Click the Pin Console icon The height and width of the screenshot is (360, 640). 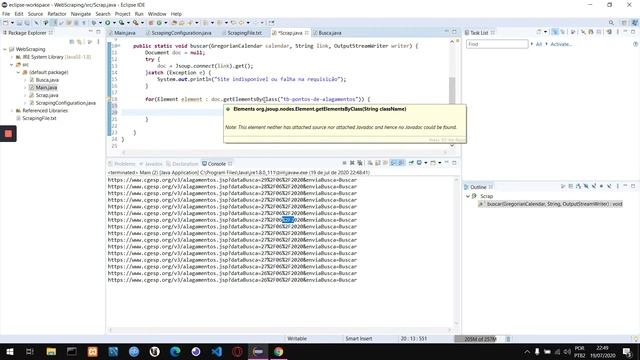pos(411,163)
